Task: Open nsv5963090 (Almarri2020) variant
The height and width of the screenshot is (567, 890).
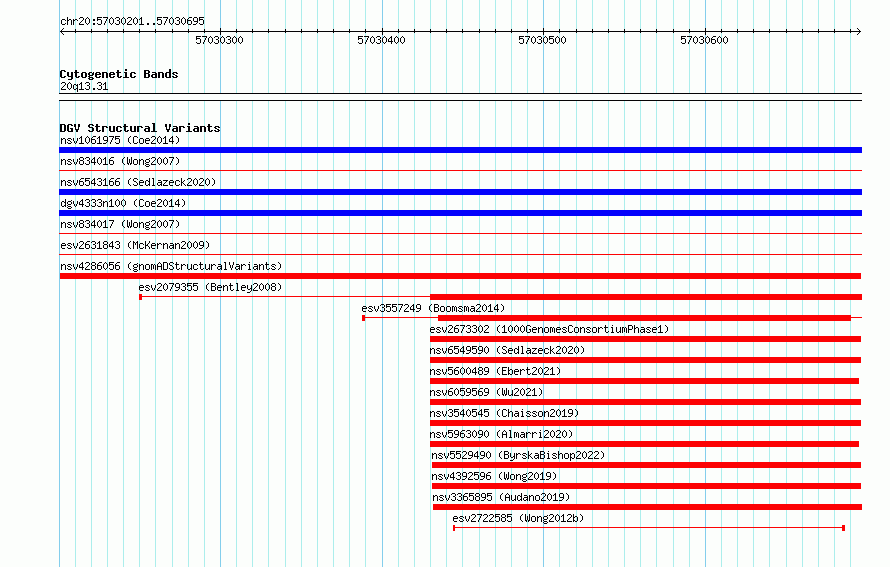Action: [x=501, y=434]
